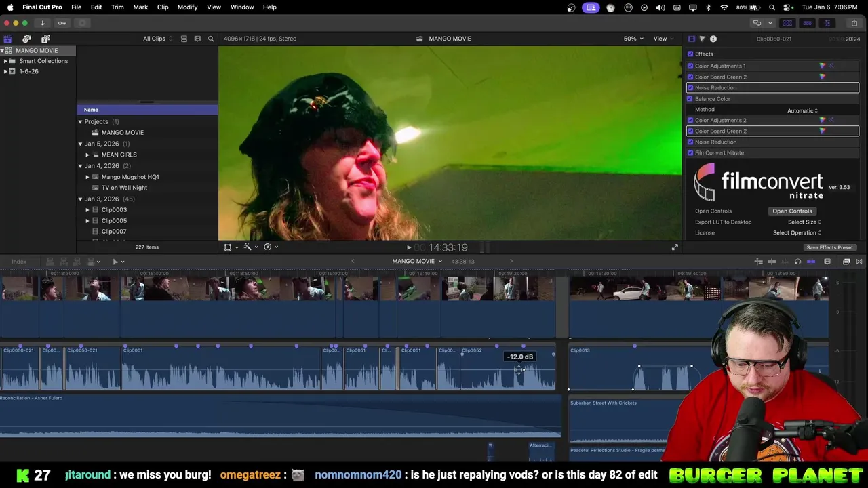
Task: Click FilmConvert Open Controls button
Action: click(792, 211)
